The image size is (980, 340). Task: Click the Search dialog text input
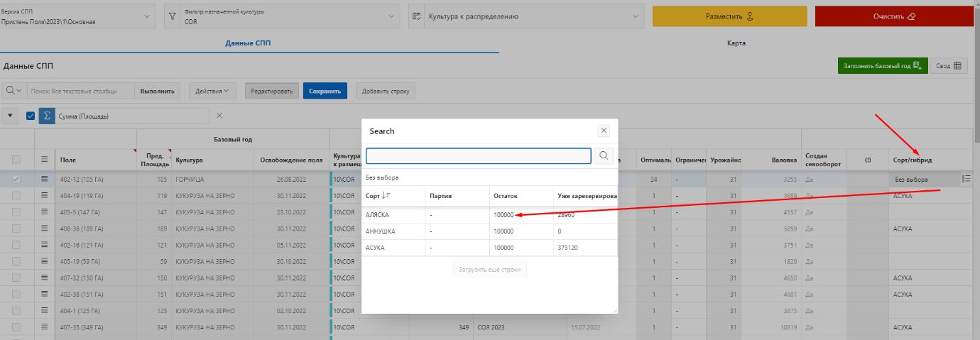pos(478,156)
